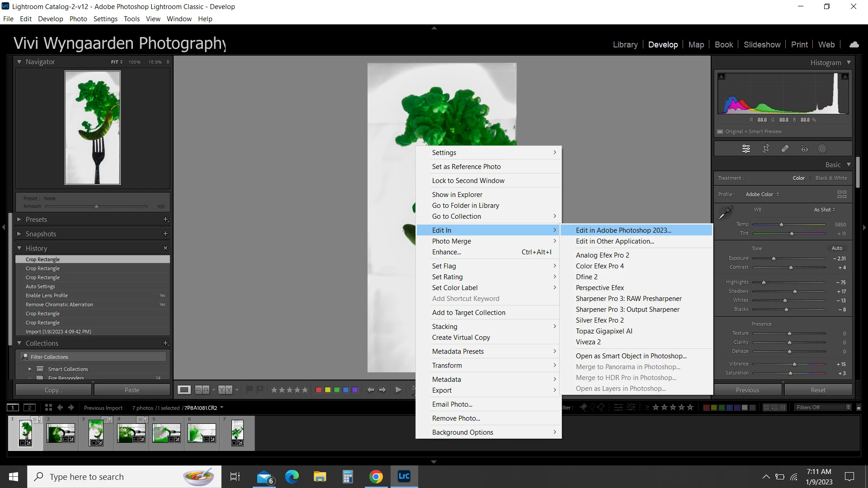This screenshot has width=868, height=488.
Task: Click the Reset button
Action: 818,390
